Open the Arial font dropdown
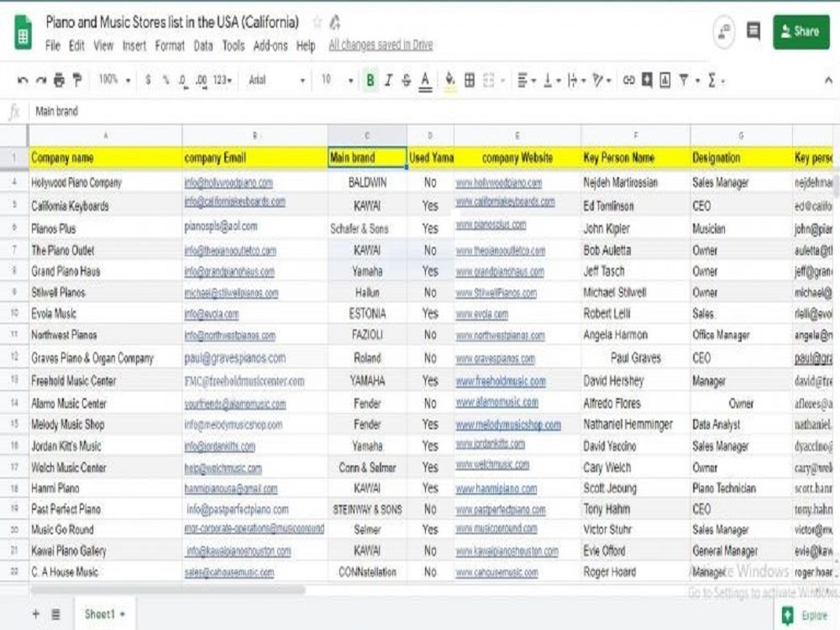The width and height of the screenshot is (840, 630). tap(277, 81)
